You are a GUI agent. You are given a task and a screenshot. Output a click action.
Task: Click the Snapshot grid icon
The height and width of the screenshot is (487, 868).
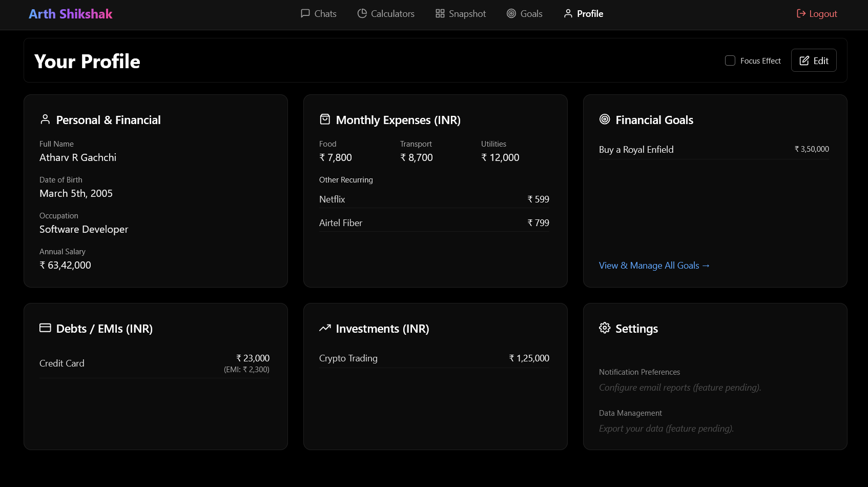(x=440, y=13)
